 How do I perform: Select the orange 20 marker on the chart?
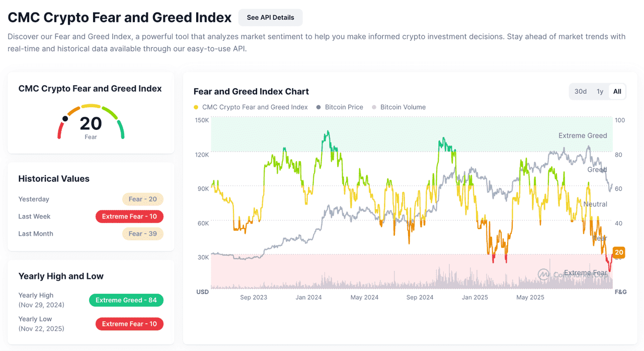pyautogui.click(x=618, y=252)
